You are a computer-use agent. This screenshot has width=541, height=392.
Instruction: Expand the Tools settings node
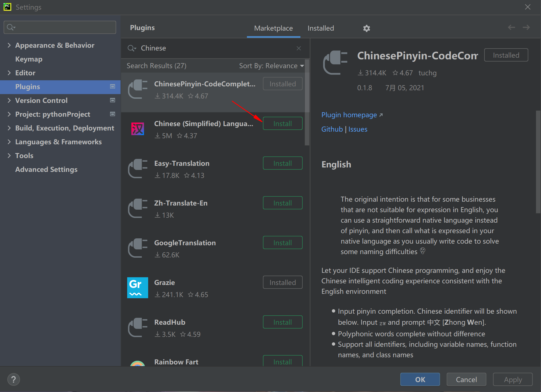9,156
